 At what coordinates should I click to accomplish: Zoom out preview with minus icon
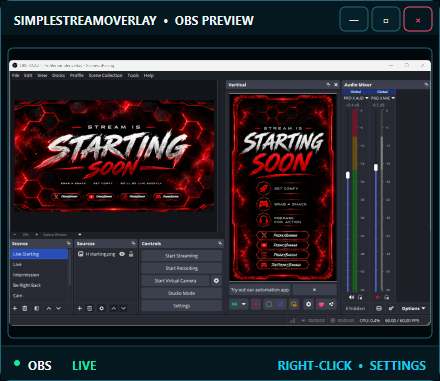[15, 234]
